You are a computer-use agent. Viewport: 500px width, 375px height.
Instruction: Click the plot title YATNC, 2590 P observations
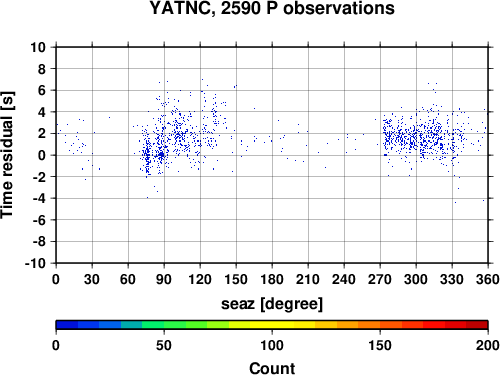[272, 8]
